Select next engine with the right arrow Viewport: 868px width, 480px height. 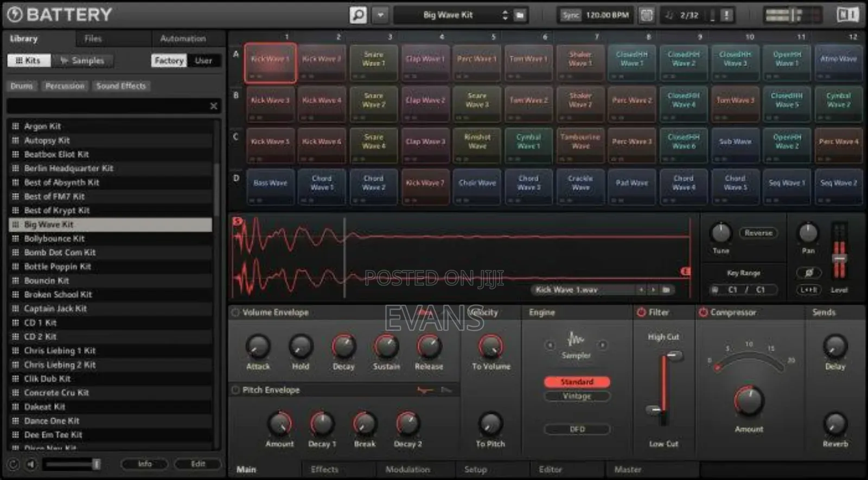click(602, 345)
